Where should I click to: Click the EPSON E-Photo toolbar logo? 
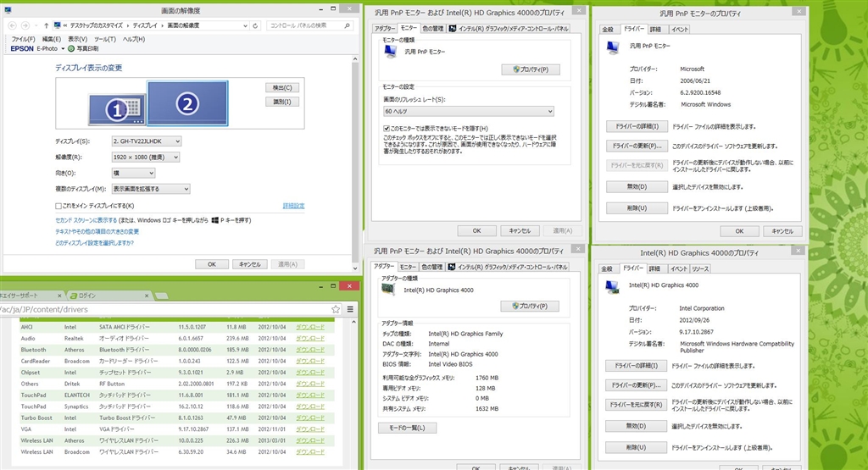[x=22, y=48]
